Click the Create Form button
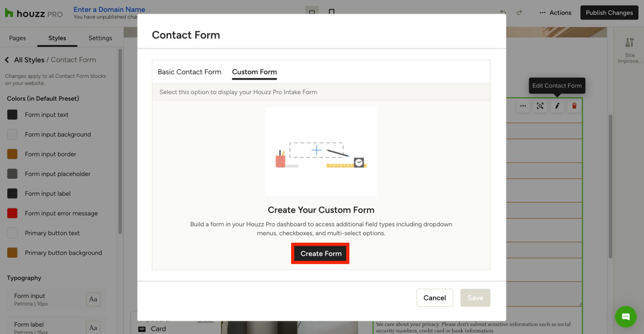The height and width of the screenshot is (334, 644). point(320,254)
